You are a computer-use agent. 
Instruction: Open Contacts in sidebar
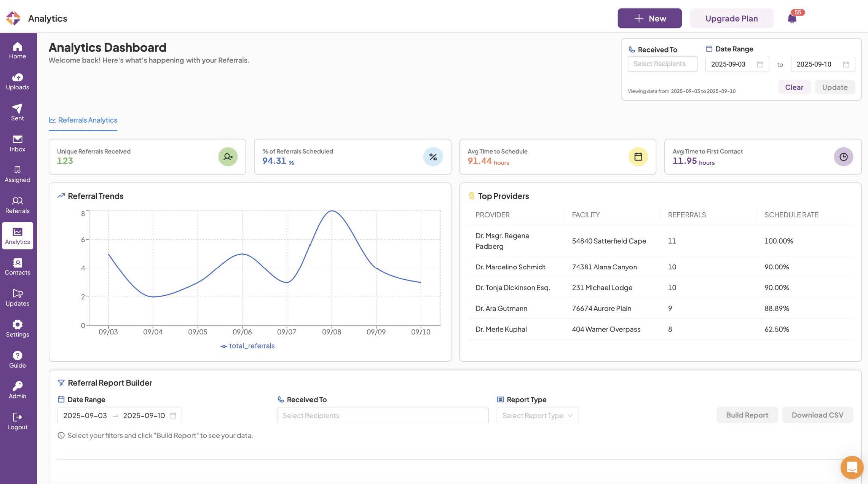tap(18, 267)
